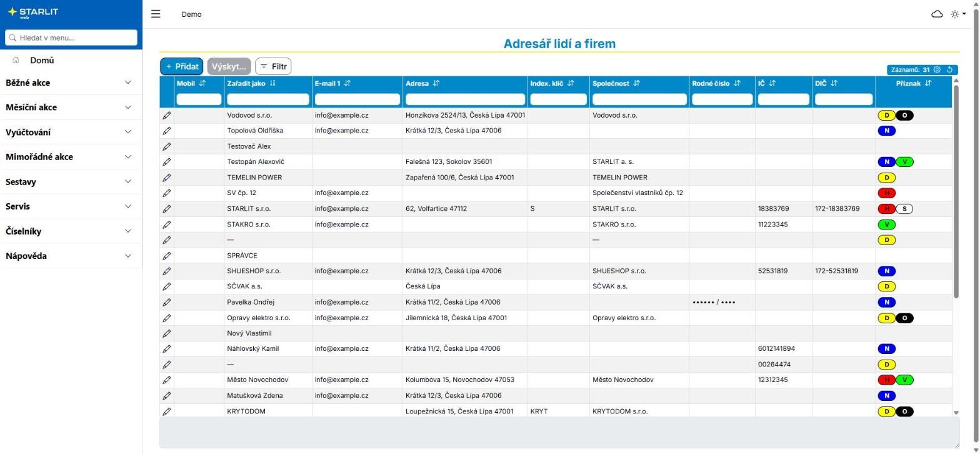Edit the STARLIT s.r.o. row
This screenshot has height=454, width=980.
(x=167, y=209)
